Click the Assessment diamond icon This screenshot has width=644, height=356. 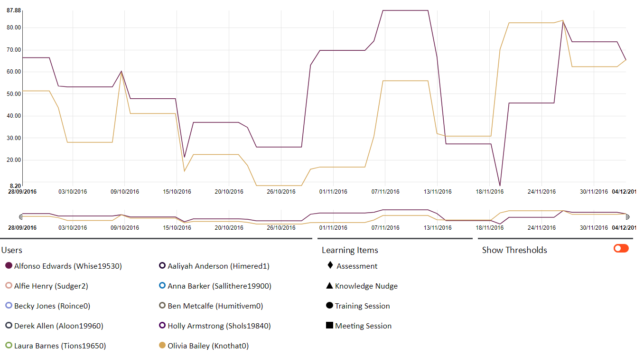click(x=330, y=265)
